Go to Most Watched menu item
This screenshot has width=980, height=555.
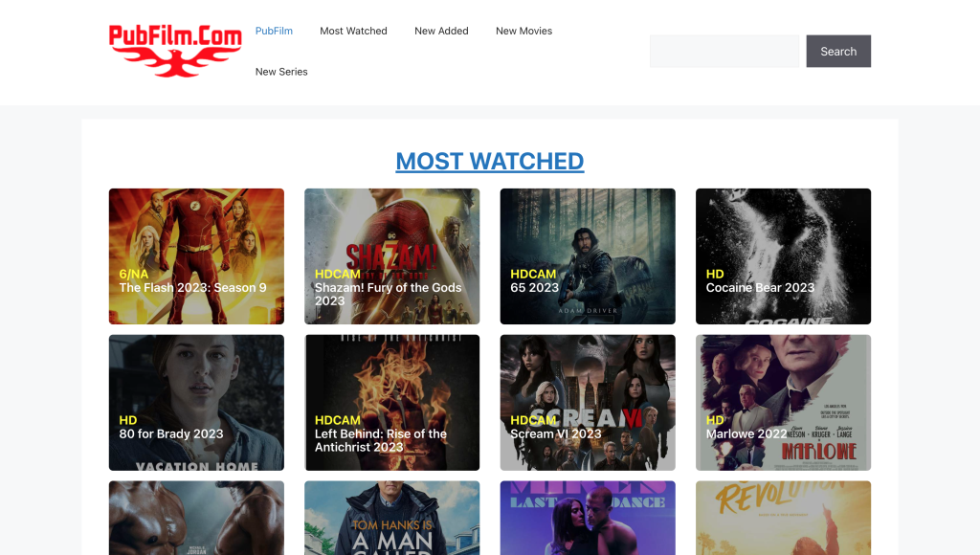tap(353, 31)
